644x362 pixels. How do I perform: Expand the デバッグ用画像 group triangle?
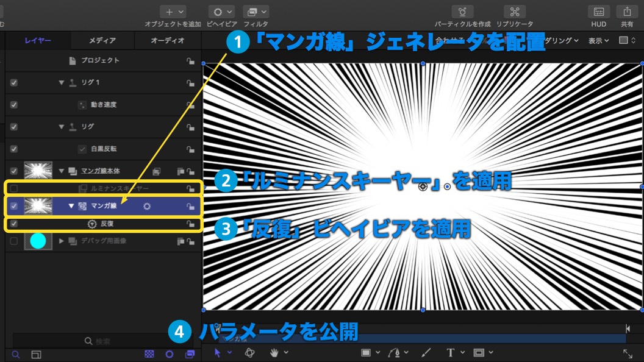coord(61,241)
